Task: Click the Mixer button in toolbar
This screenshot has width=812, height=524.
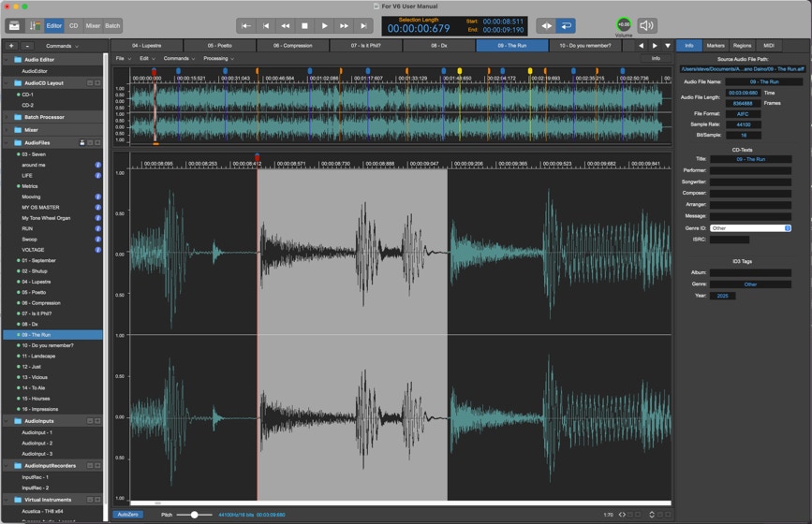Action: pyautogui.click(x=93, y=25)
